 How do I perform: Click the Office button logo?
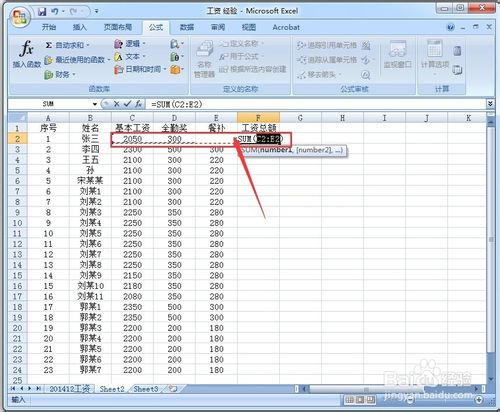(19, 17)
